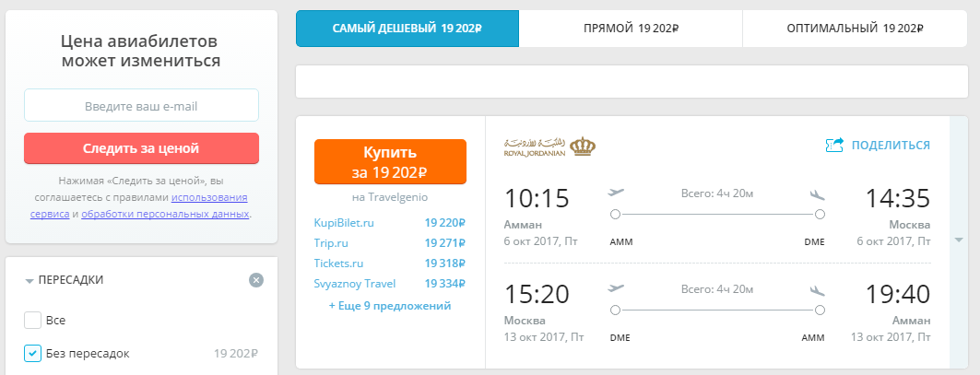The width and height of the screenshot is (980, 375).
Task: Switch to the Оптимальный 19 202₽ tab
Action: tap(855, 29)
